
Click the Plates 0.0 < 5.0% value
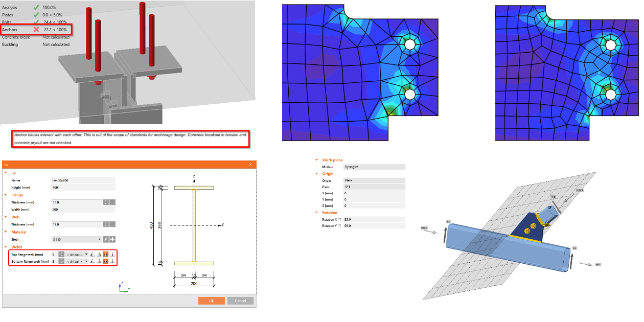coord(53,15)
